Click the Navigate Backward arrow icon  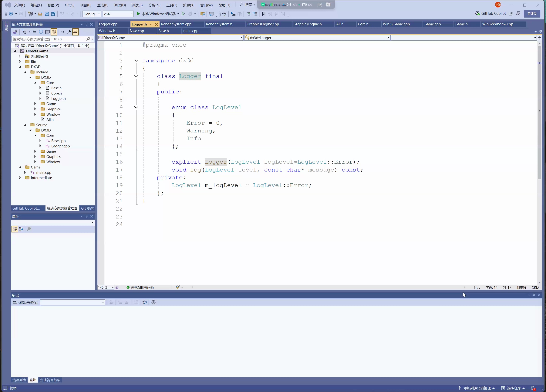point(11,14)
